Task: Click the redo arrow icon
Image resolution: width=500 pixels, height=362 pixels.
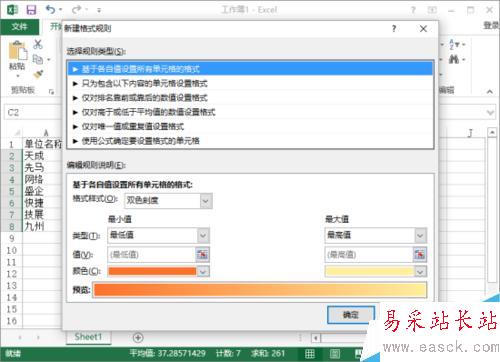Action: click(x=77, y=9)
